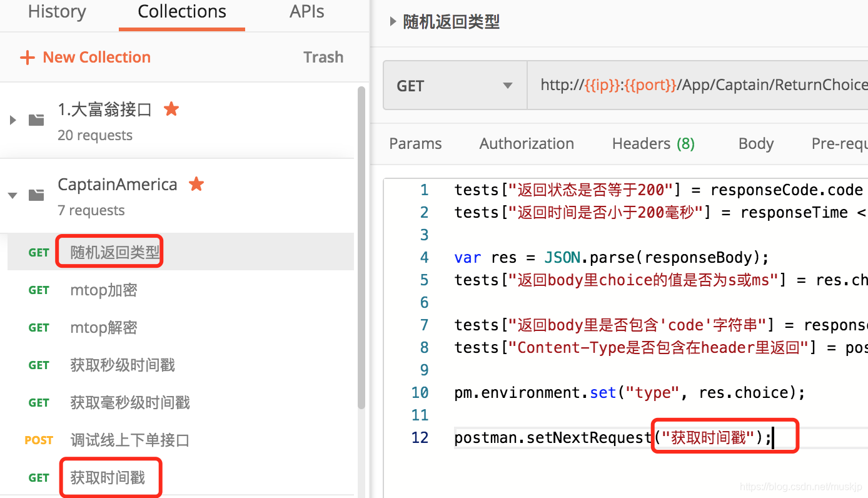868x498 pixels.
Task: Click code line 5 about choice value
Action: tap(661, 280)
